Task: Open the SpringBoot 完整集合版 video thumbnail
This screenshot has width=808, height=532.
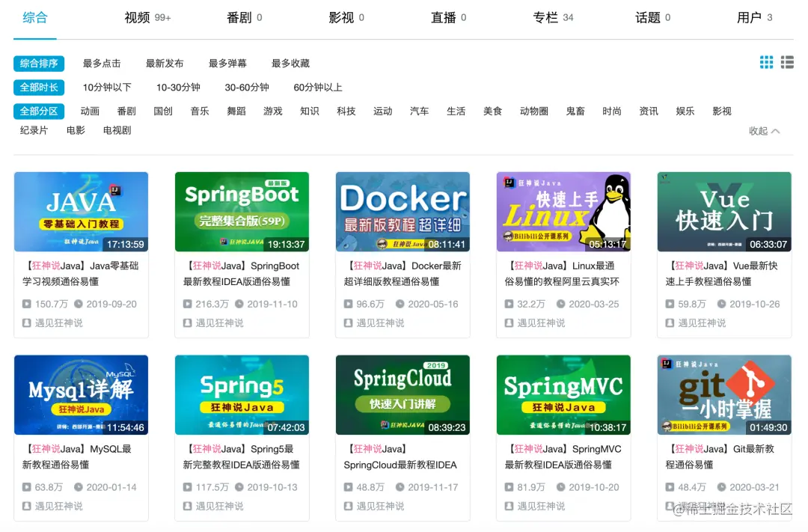Action: [242, 212]
